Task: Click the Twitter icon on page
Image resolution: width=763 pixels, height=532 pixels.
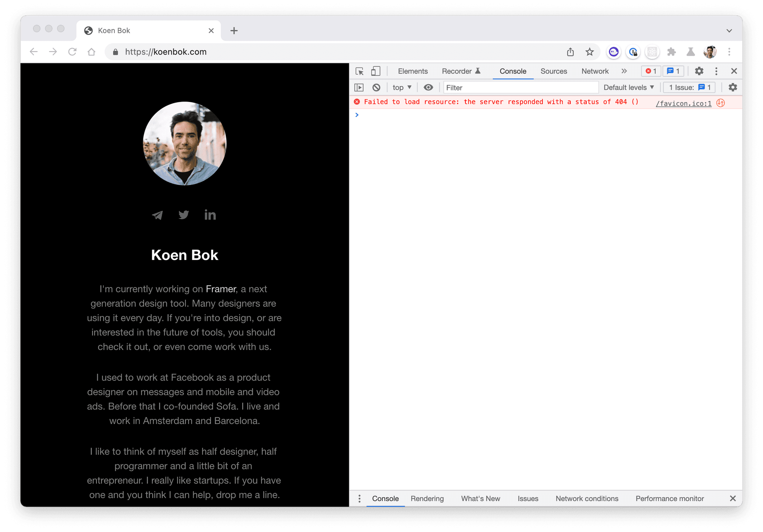Action: (184, 215)
